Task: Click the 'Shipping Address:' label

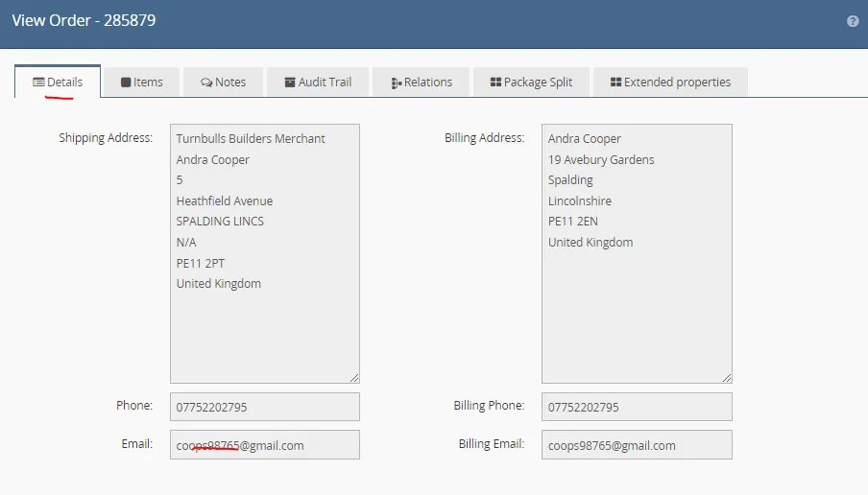Action: pyautogui.click(x=106, y=138)
